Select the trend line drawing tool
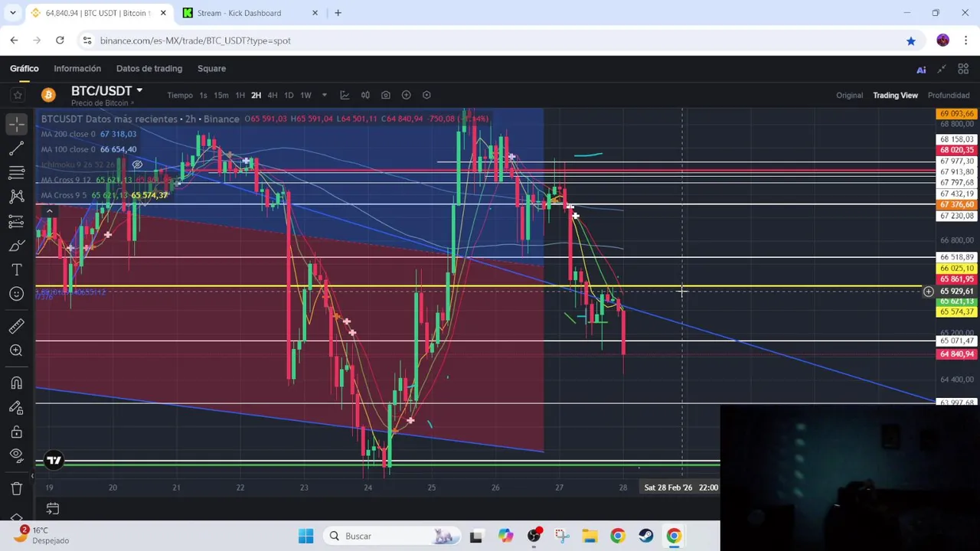This screenshot has width=980, height=551. (17, 148)
